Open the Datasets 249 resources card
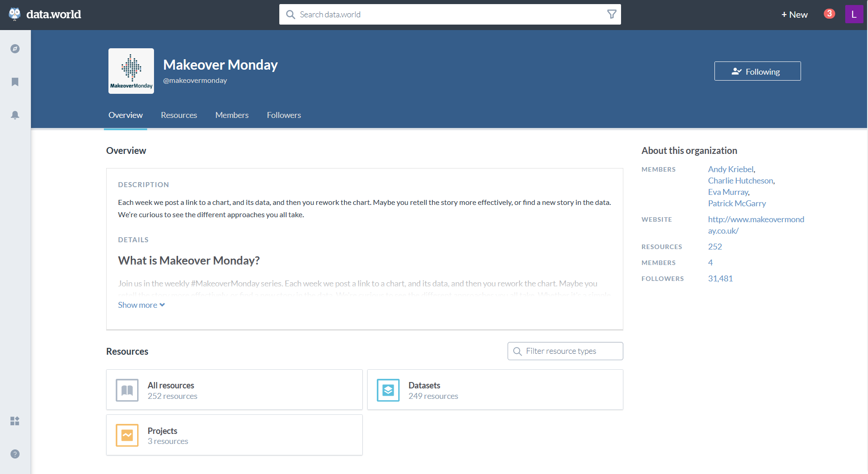Viewport: 868px width, 474px height. click(x=495, y=390)
